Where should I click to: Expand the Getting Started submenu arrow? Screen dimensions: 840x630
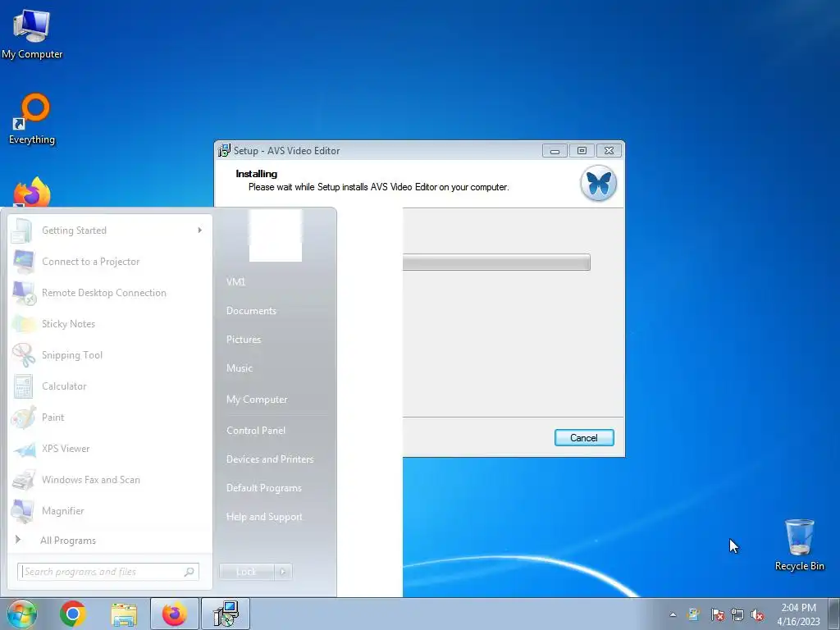(x=200, y=231)
